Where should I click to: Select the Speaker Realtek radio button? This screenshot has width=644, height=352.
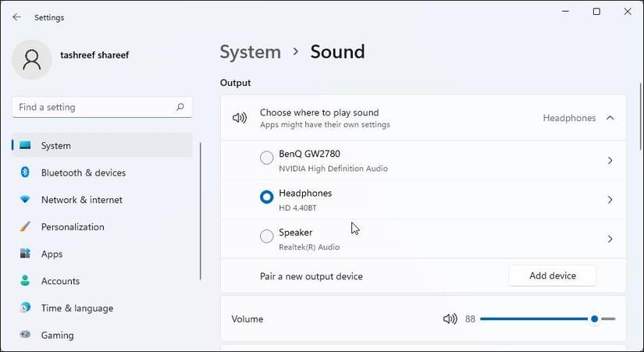tap(266, 236)
